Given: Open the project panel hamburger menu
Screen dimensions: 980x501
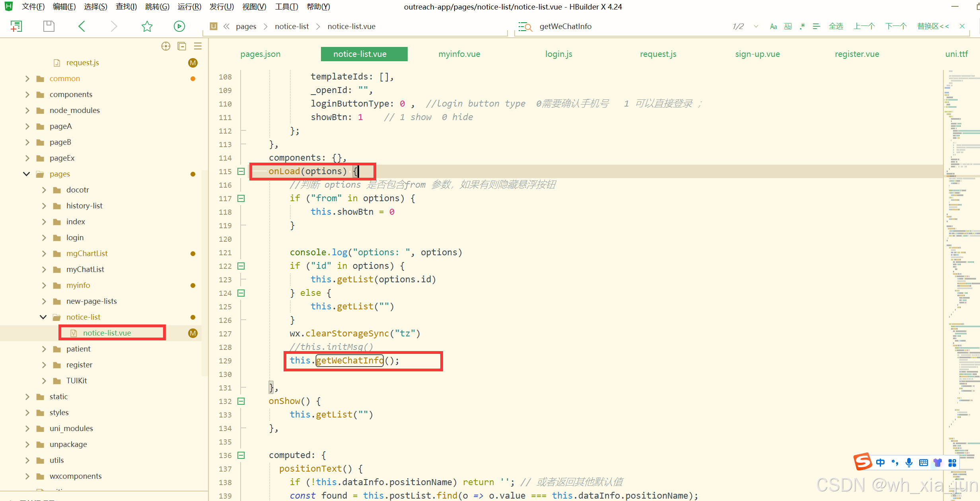Looking at the screenshot, I should [x=198, y=46].
